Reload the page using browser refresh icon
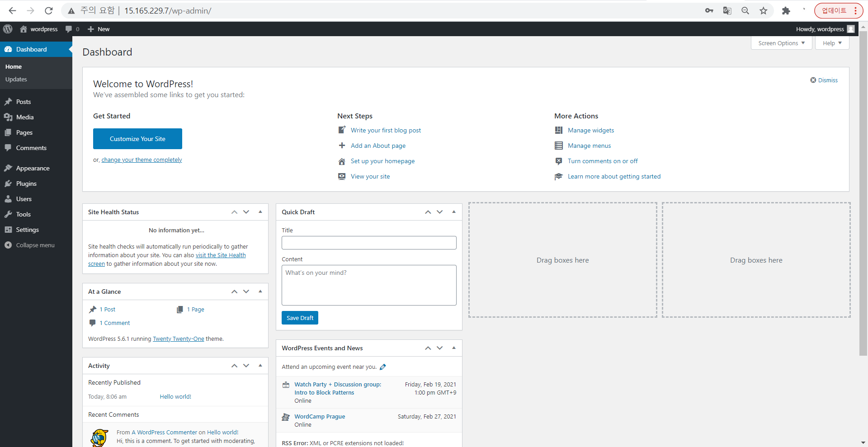The height and width of the screenshot is (447, 868). [49, 10]
